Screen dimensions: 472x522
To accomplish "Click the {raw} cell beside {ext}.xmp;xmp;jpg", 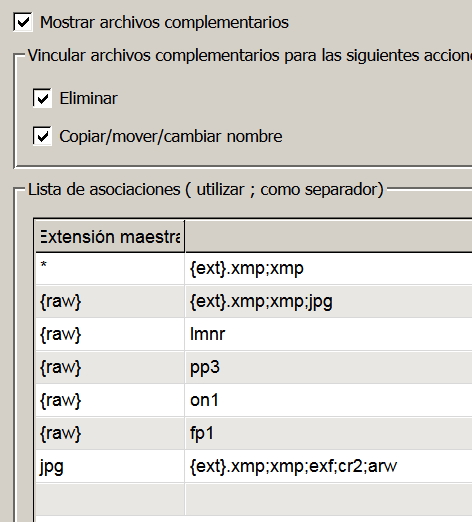I will point(110,301).
